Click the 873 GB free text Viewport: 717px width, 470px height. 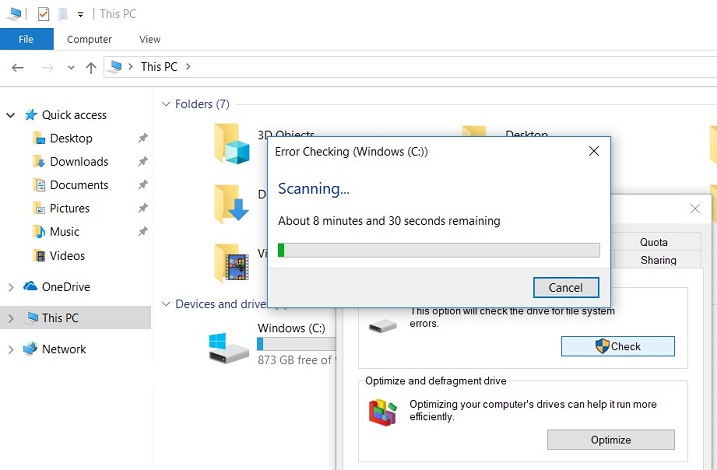point(295,360)
